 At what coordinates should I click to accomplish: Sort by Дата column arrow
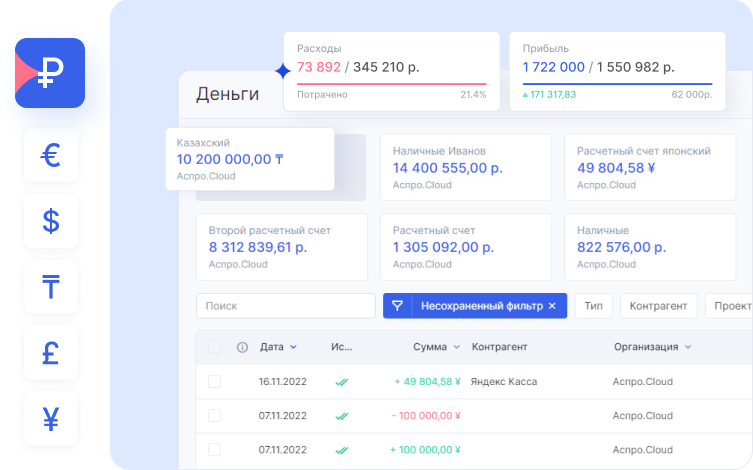click(293, 347)
